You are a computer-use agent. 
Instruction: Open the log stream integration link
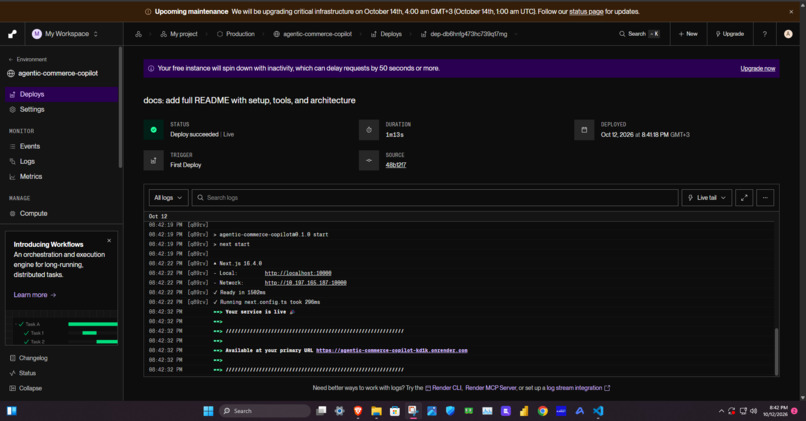578,388
